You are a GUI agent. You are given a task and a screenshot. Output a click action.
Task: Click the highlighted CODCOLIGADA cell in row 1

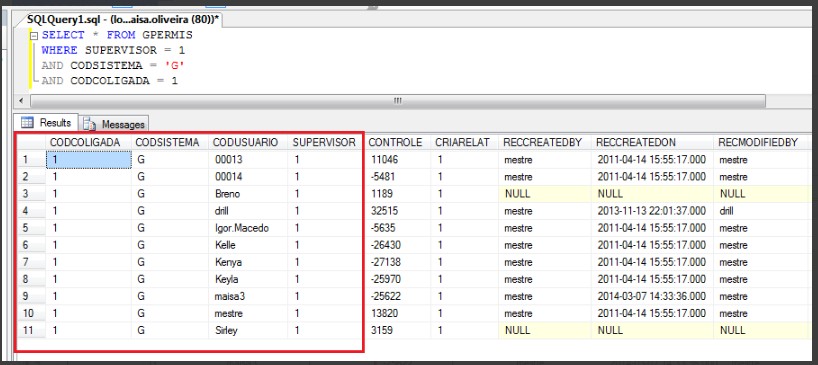click(88, 160)
